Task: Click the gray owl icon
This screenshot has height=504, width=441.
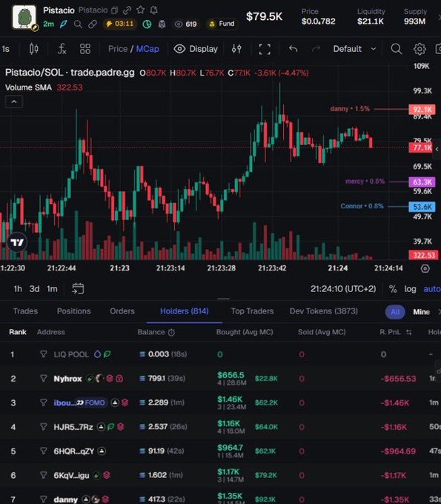Action: tap(162, 24)
